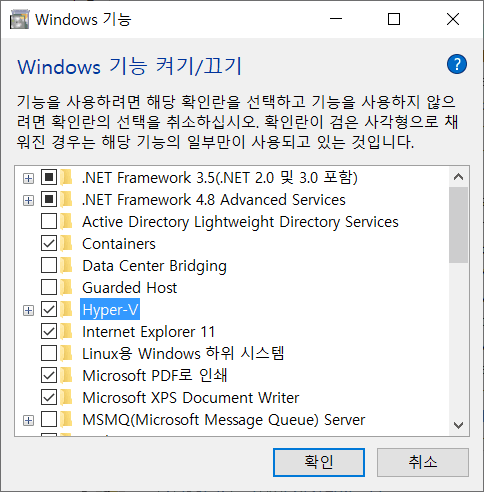This screenshot has width=484, height=492.
Task: Click folder icon beside Linux용 Windows 하위 시스템
Action: coord(67,354)
